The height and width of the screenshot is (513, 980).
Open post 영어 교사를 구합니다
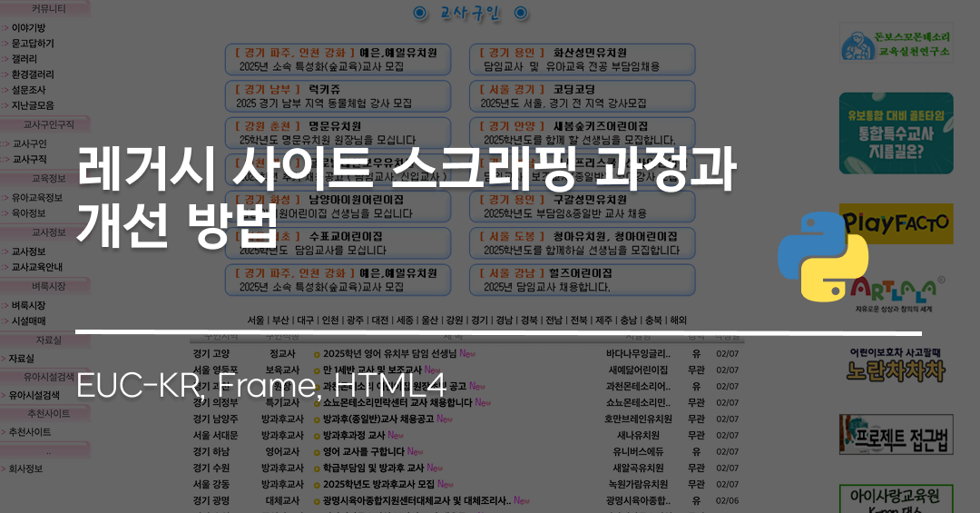click(x=364, y=451)
